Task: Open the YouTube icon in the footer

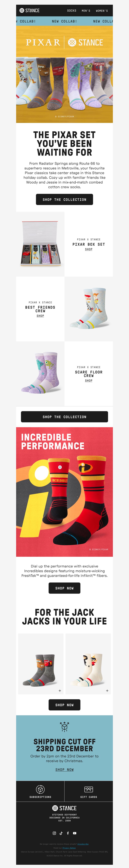Action: pyautogui.click(x=74, y=833)
